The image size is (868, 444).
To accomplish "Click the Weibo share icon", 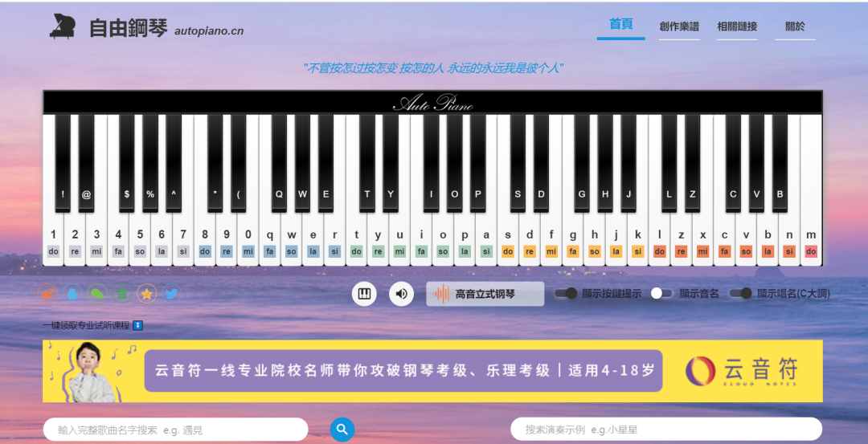I will (x=49, y=294).
